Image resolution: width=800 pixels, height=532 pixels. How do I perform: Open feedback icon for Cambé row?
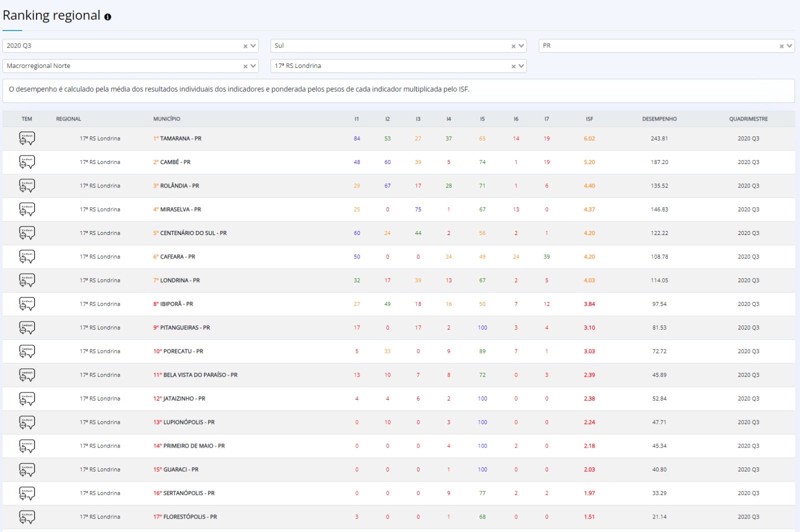pyautogui.click(x=27, y=162)
